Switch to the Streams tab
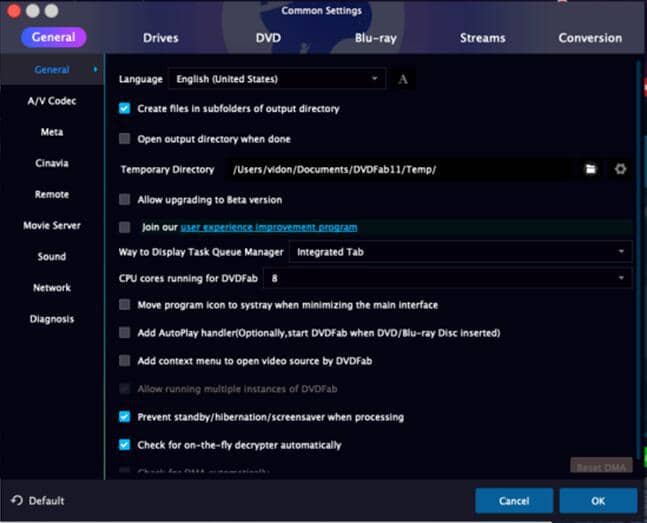This screenshot has height=523, width=647. (483, 38)
